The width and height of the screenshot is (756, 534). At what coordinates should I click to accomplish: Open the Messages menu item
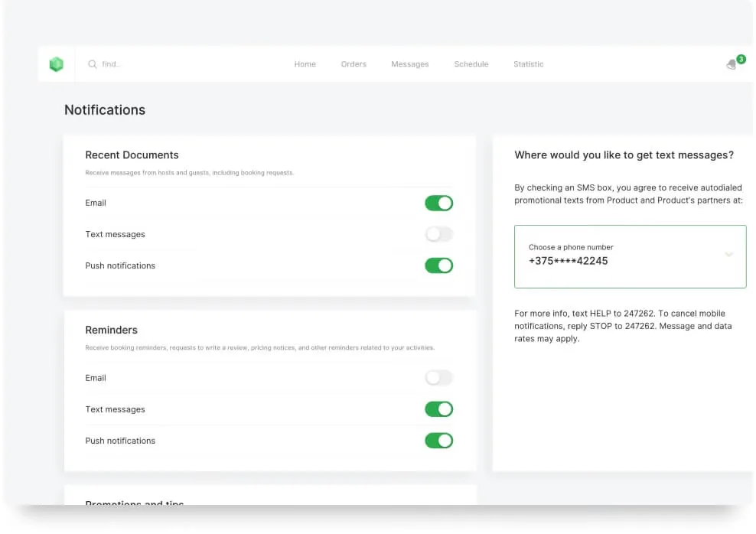tap(410, 64)
